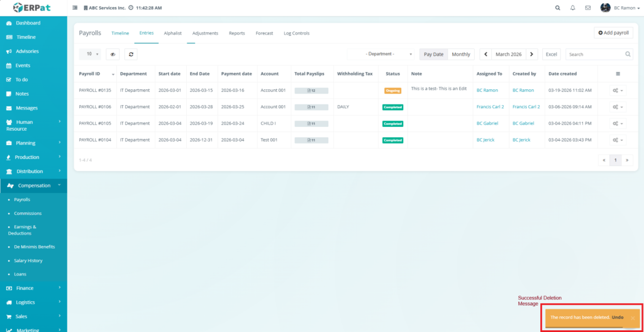Image resolution: width=644 pixels, height=332 pixels.
Task: Open the rows-per-page dropdown showing 10
Action: point(89,55)
